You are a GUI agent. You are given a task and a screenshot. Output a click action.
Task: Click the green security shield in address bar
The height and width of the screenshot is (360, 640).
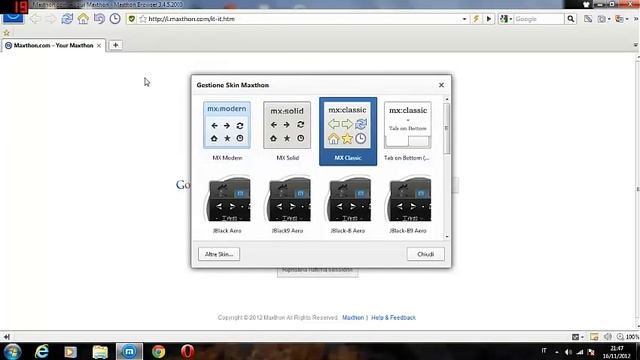coord(132,19)
